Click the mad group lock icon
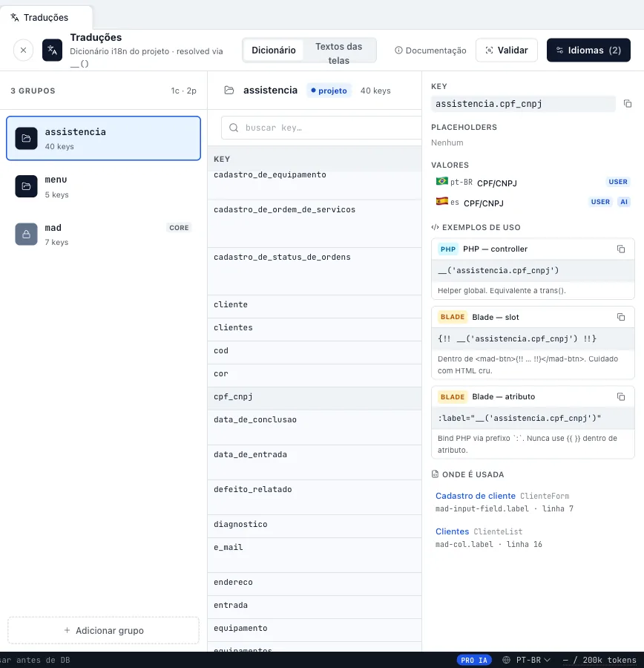644x668 pixels. (27, 235)
